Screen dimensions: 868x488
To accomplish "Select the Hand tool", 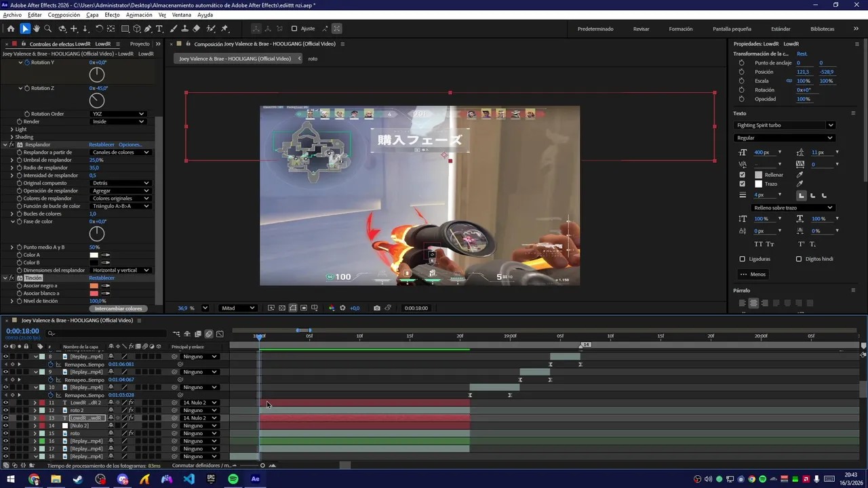I will [37, 28].
